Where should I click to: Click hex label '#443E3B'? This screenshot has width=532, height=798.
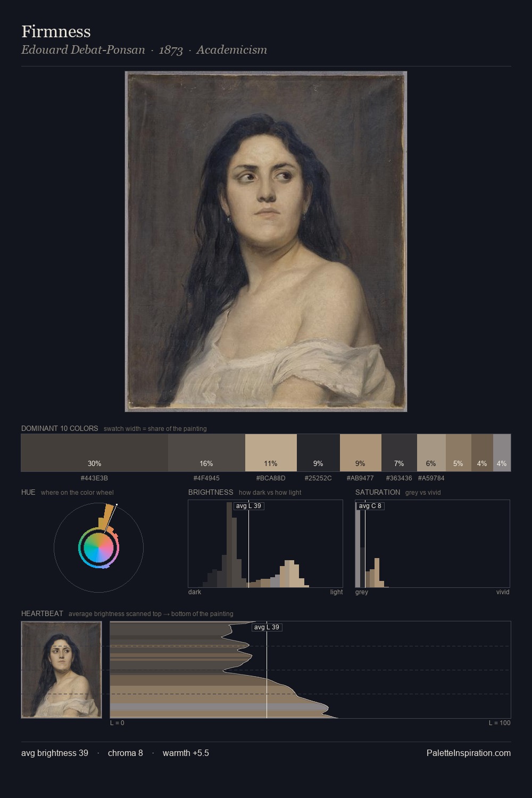94,478
